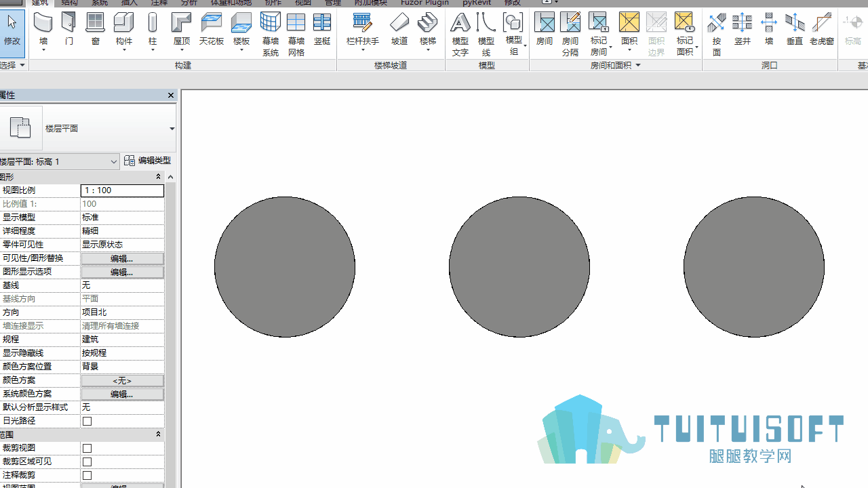Expand the 楼层平面 type selector arrow
The width and height of the screenshot is (868, 488).
(172, 129)
